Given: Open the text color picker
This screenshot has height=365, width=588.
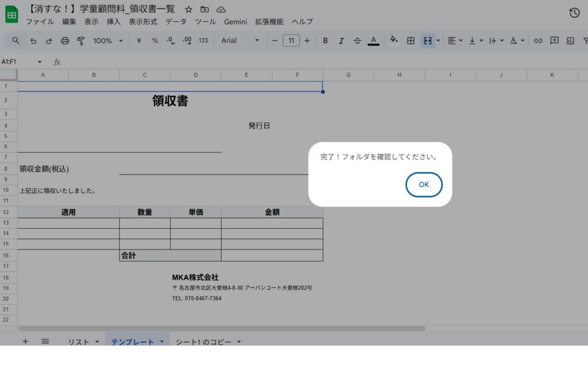Looking at the screenshot, I should click(x=373, y=41).
